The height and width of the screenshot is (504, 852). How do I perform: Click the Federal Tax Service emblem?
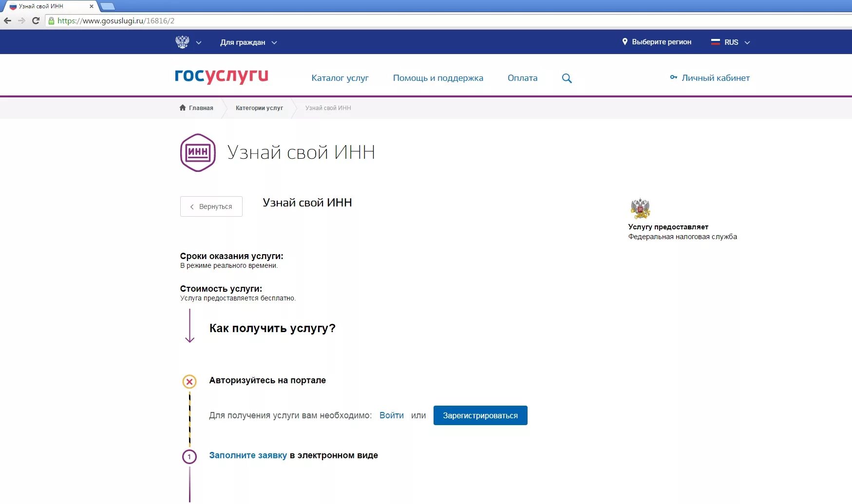640,208
